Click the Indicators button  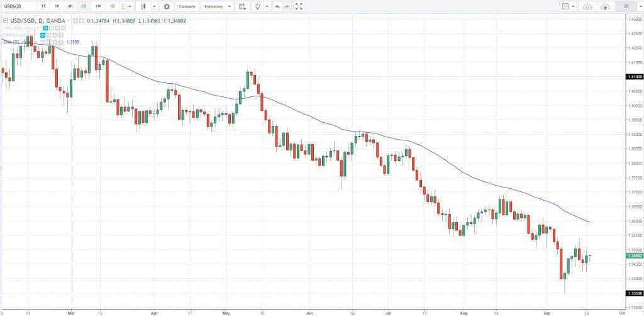coord(214,6)
